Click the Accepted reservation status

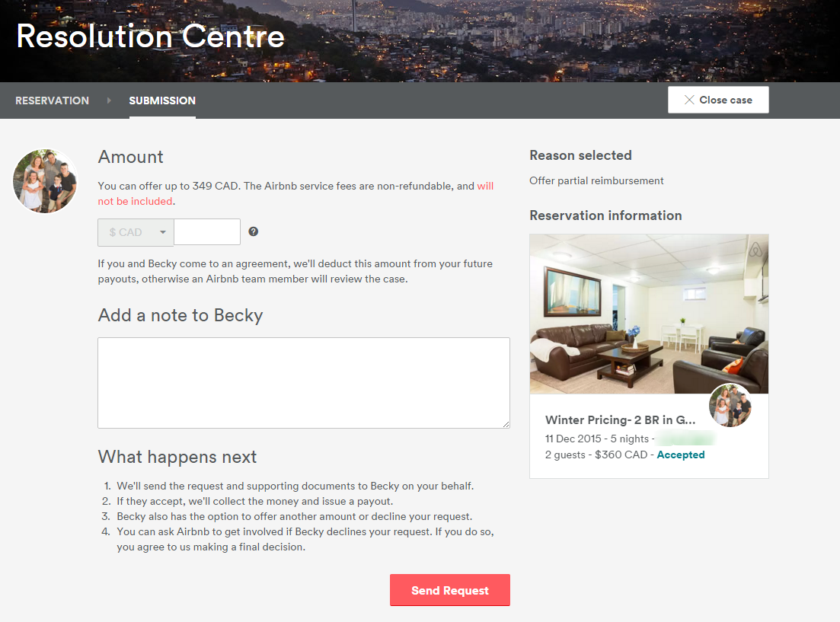[681, 455]
